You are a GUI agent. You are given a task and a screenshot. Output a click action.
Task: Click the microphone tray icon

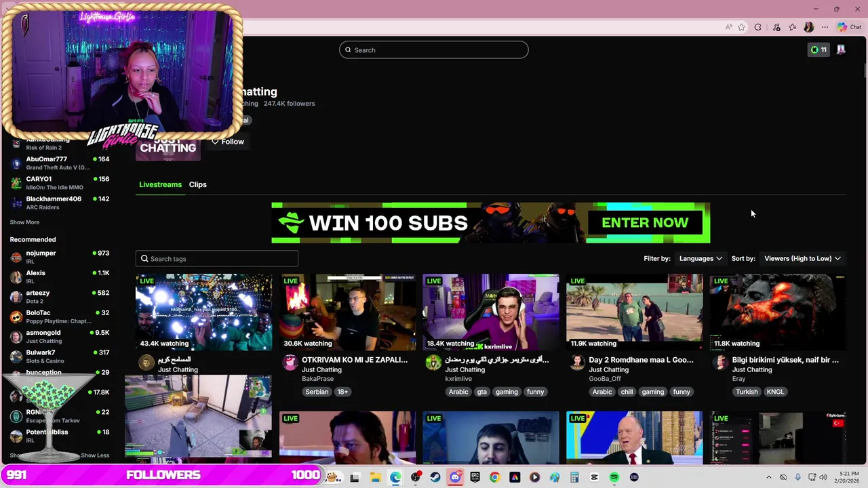[797, 477]
